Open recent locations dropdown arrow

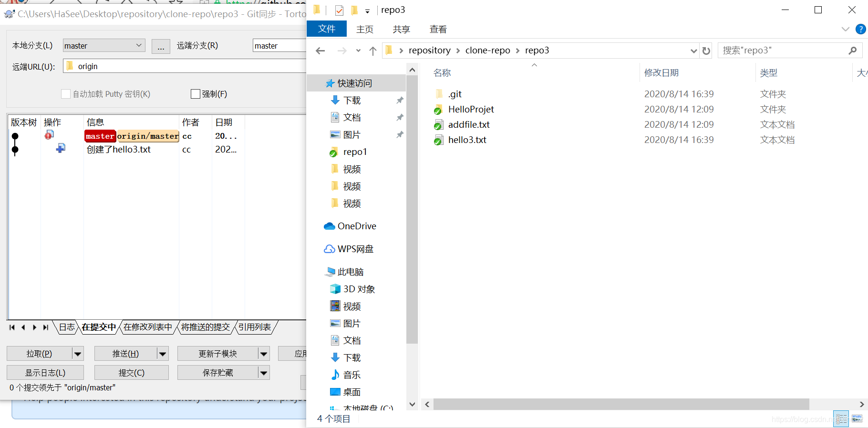pos(358,51)
